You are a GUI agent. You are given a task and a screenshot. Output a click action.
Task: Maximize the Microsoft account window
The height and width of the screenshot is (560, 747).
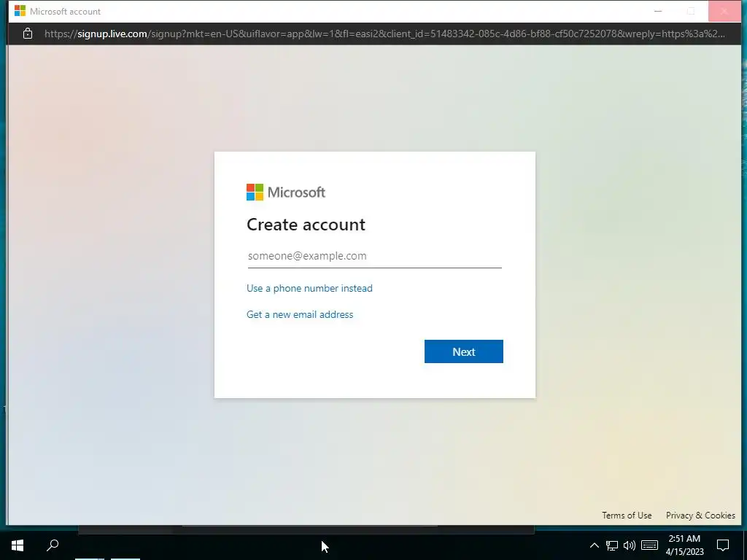[x=691, y=11]
